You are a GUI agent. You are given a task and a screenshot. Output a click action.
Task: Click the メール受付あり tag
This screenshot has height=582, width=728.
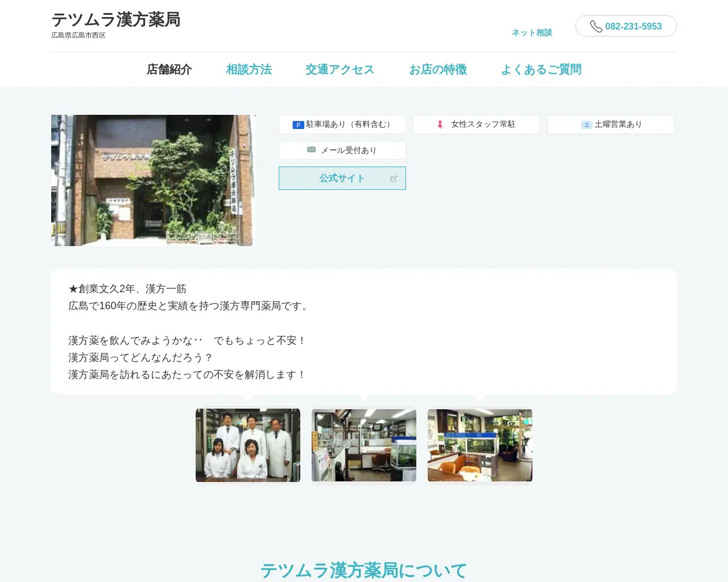coord(342,151)
